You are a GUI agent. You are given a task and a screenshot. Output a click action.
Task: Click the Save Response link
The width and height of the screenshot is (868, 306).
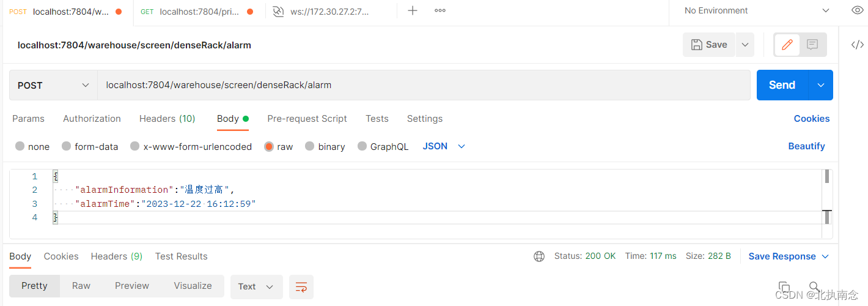coord(782,256)
